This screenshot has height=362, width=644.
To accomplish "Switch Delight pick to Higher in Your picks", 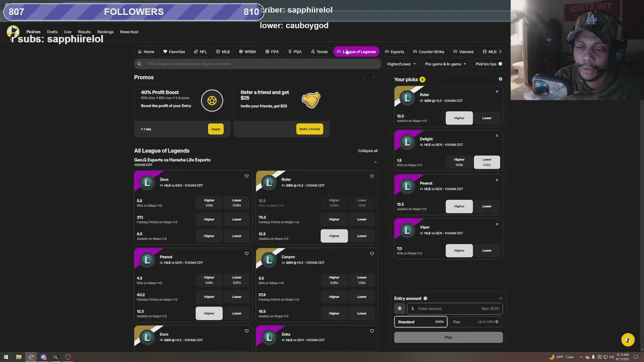I will coord(459,162).
